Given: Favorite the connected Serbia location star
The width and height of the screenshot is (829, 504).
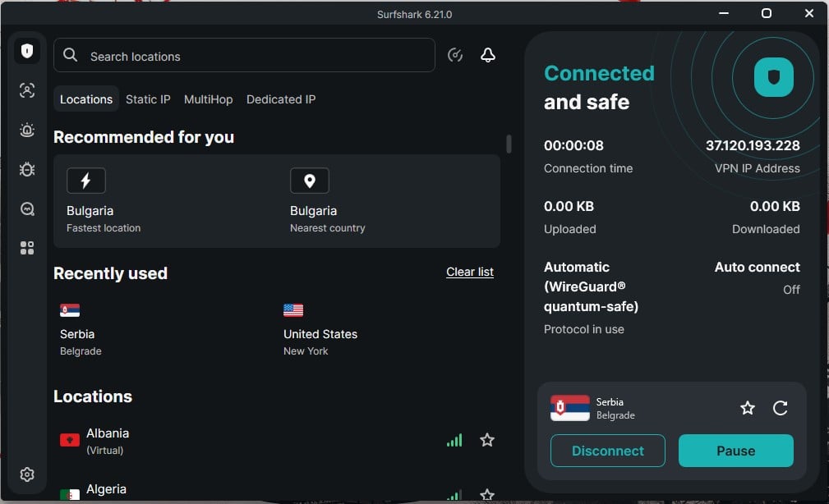Looking at the screenshot, I should [748, 408].
